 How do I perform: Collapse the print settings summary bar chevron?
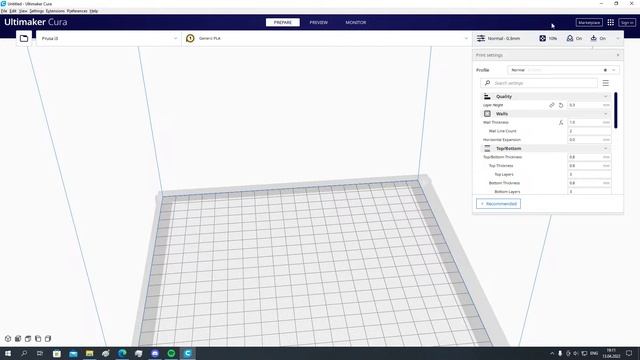click(618, 38)
